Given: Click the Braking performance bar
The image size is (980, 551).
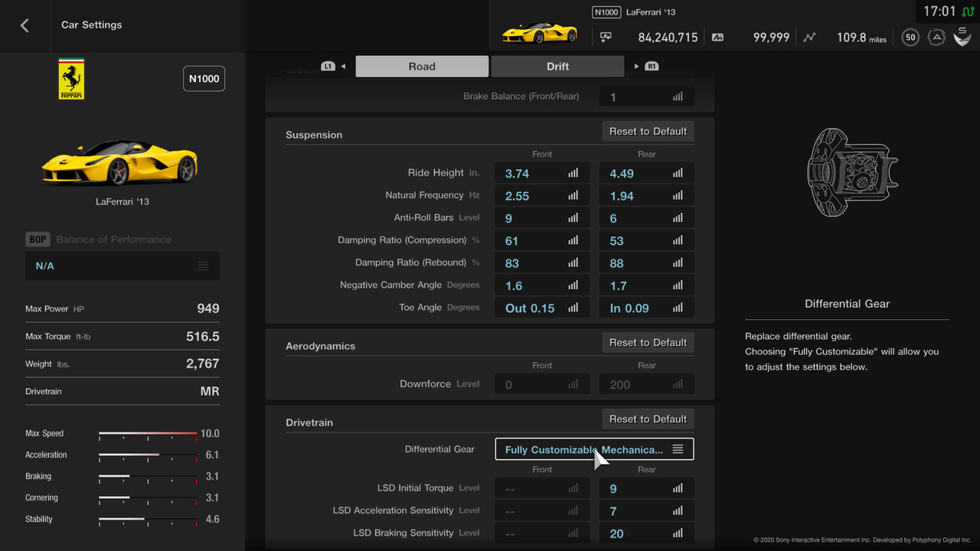Looking at the screenshot, I should [148, 477].
